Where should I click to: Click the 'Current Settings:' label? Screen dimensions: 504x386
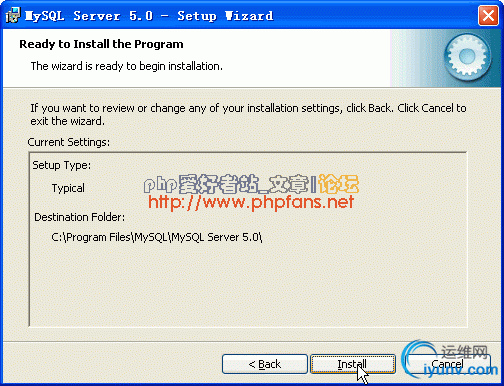[69, 142]
